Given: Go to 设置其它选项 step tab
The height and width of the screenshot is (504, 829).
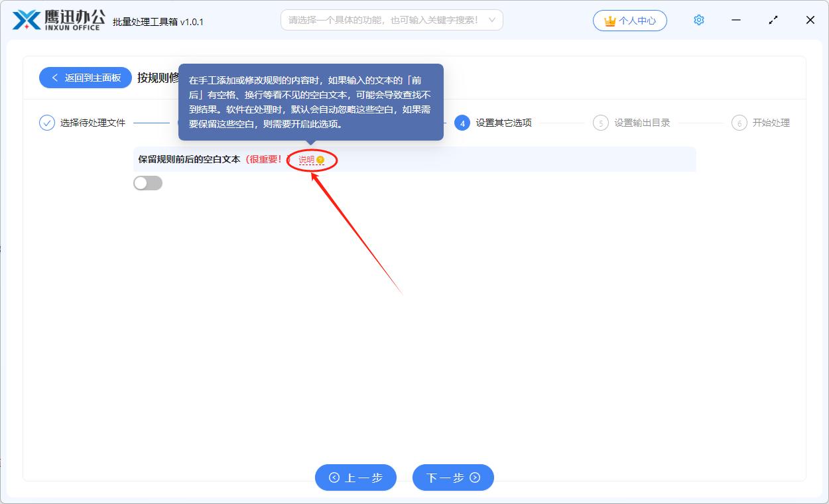Looking at the screenshot, I should [503, 123].
